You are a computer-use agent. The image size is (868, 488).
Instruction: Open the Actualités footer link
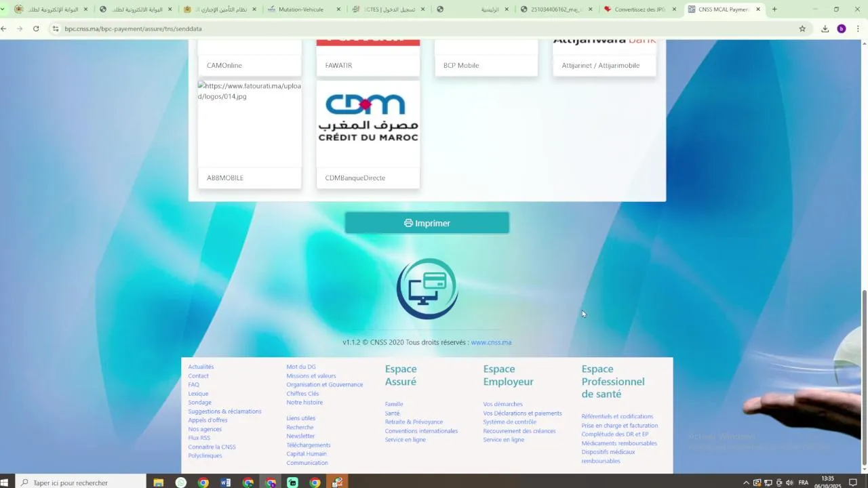click(x=201, y=367)
